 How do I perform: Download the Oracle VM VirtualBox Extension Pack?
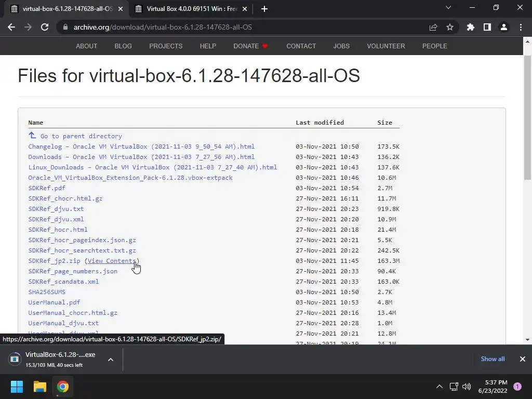130,178
